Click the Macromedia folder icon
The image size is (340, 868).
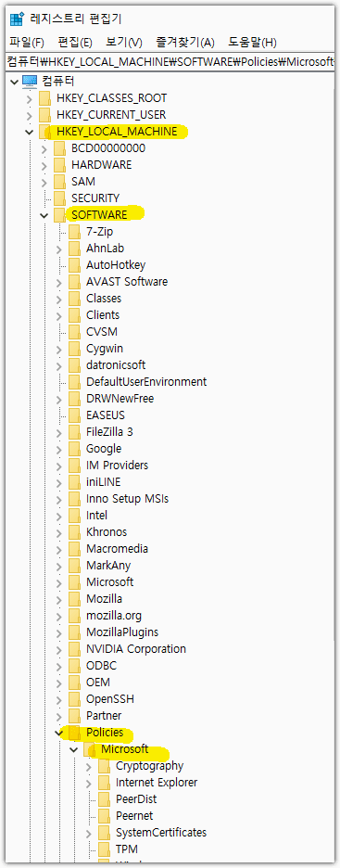point(75,549)
